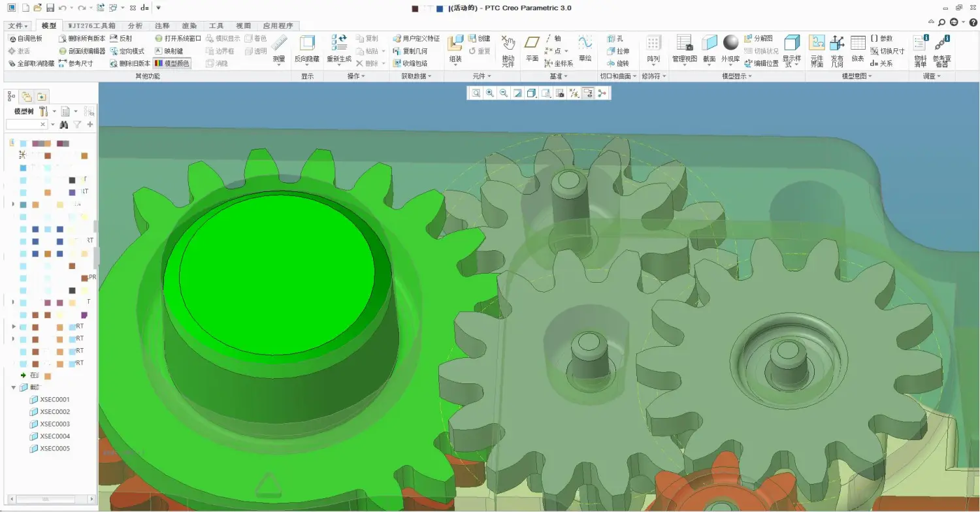The width and height of the screenshot is (980, 512).
Task: Click the 创建 (create component) button
Action: point(479,39)
